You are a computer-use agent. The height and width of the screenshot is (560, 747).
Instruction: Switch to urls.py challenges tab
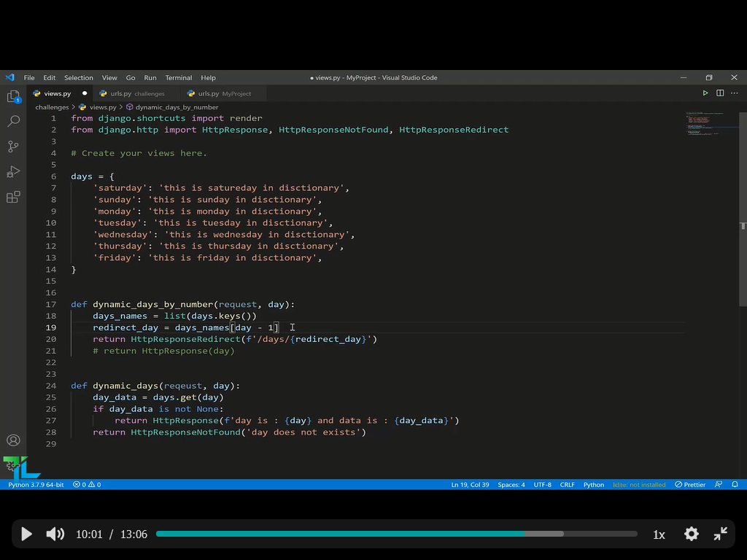point(137,93)
